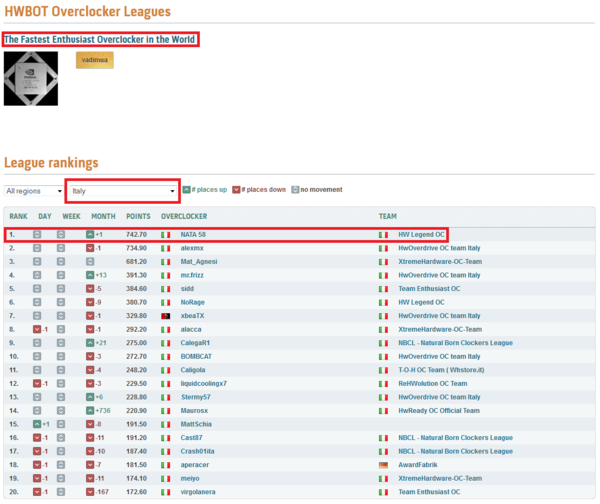Click red month down arrow in alexmx row

(x=90, y=248)
